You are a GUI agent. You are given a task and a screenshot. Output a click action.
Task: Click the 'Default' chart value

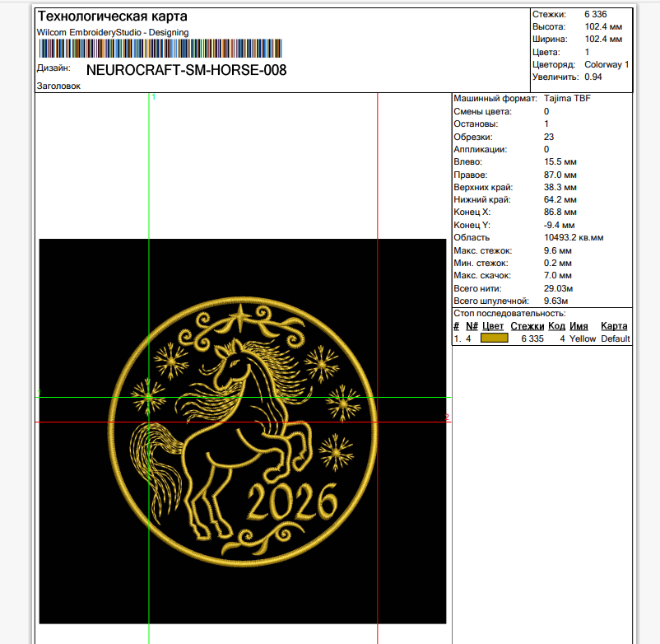click(x=616, y=338)
